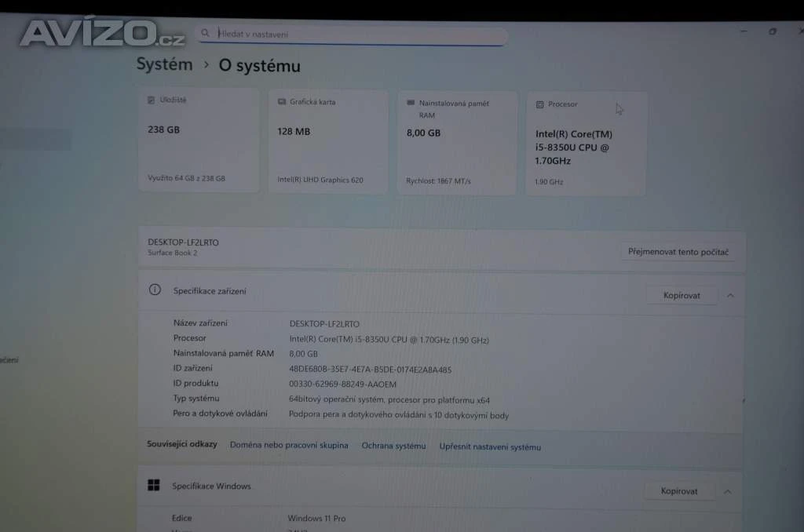The width and height of the screenshot is (804, 532).
Task: Open Doména nebo pracovní skupina link
Action: 289,446
